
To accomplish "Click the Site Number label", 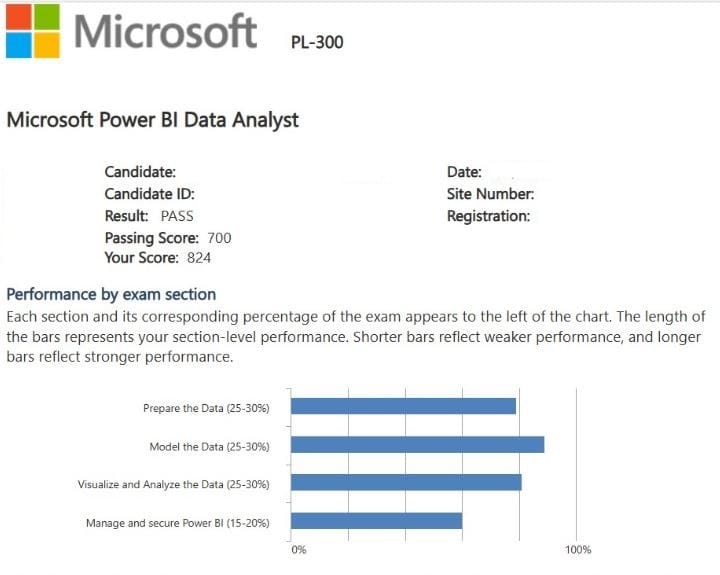I will click(x=490, y=194).
